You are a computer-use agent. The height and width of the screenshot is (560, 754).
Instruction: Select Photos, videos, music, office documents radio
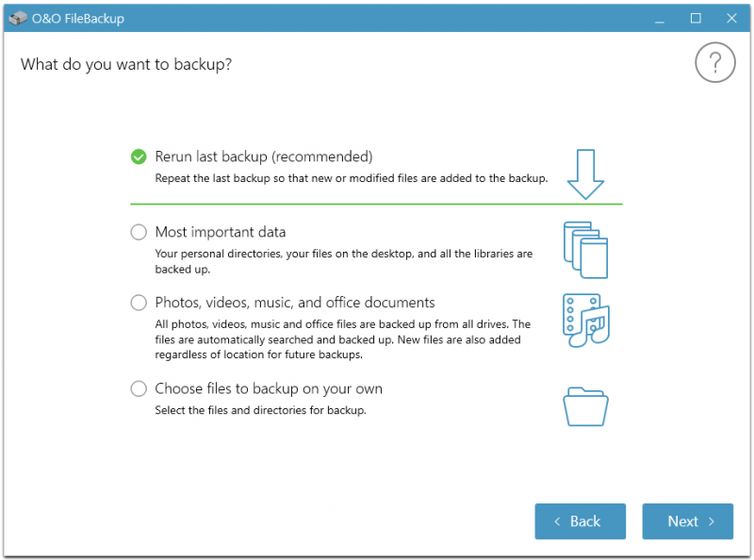coord(139,303)
